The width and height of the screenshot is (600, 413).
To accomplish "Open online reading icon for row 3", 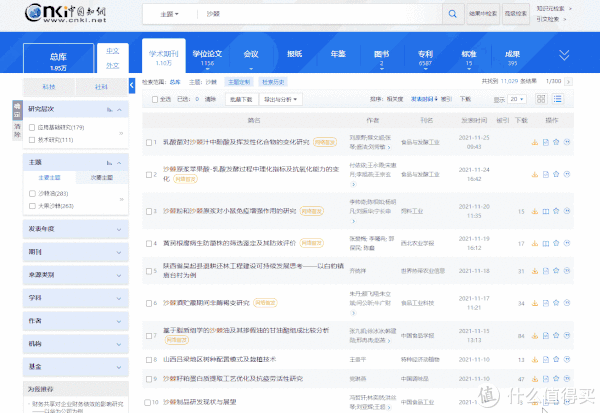I will [x=546, y=211].
